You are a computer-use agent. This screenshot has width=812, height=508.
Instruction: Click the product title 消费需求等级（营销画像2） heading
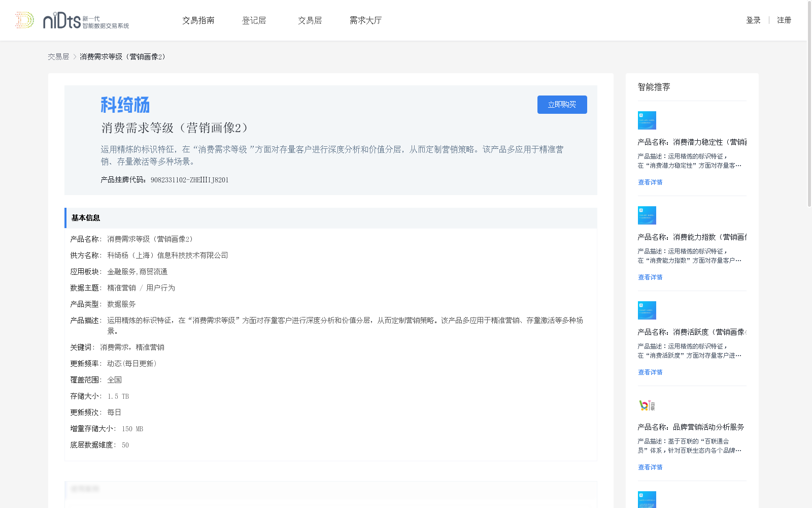(175, 128)
